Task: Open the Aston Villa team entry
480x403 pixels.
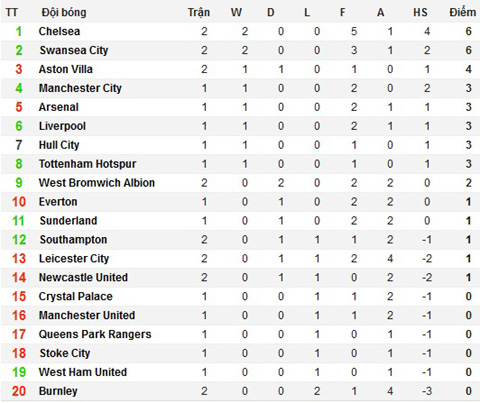Action: pos(66,69)
